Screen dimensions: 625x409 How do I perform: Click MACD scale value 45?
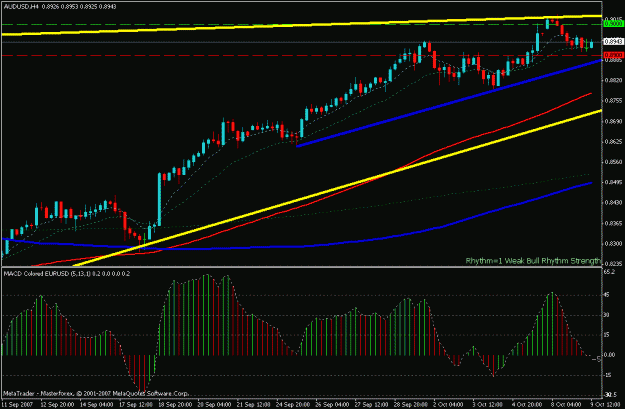click(607, 295)
